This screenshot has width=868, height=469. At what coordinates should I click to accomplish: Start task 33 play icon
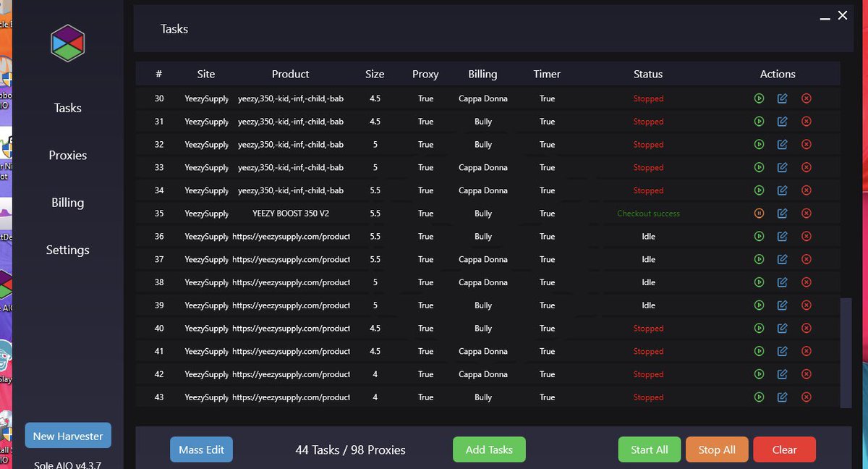click(759, 167)
